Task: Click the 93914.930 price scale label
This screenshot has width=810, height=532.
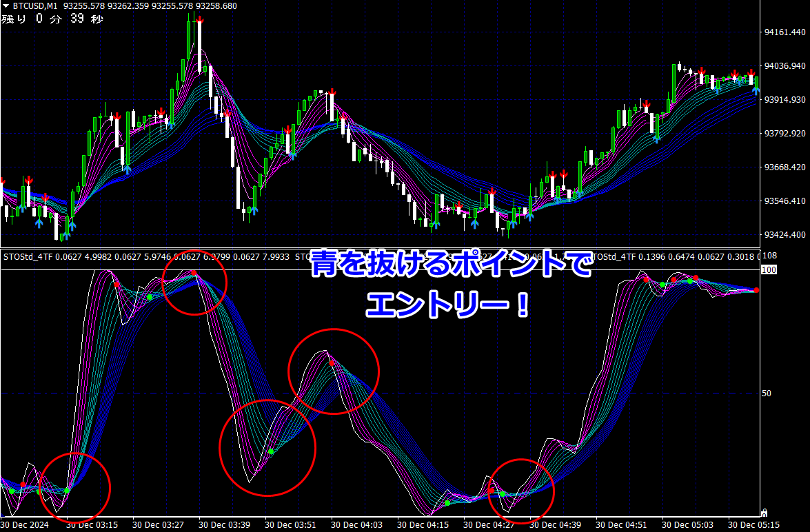Action: pos(784,99)
